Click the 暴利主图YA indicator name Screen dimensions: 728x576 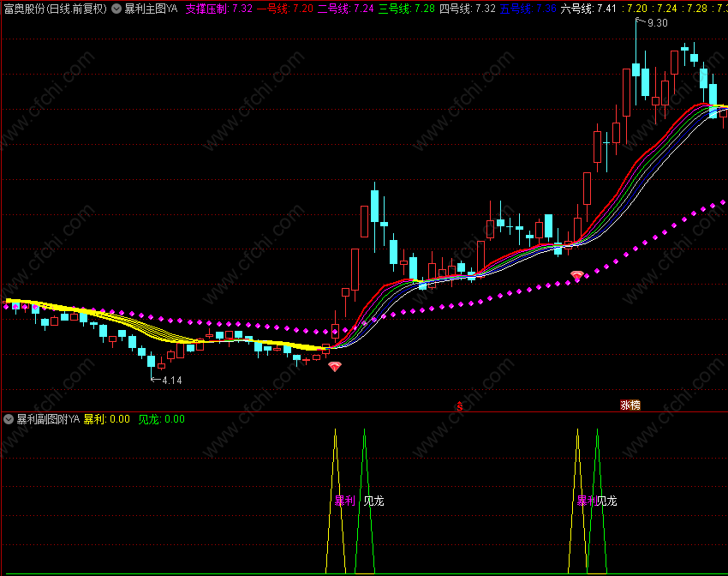pos(151,9)
